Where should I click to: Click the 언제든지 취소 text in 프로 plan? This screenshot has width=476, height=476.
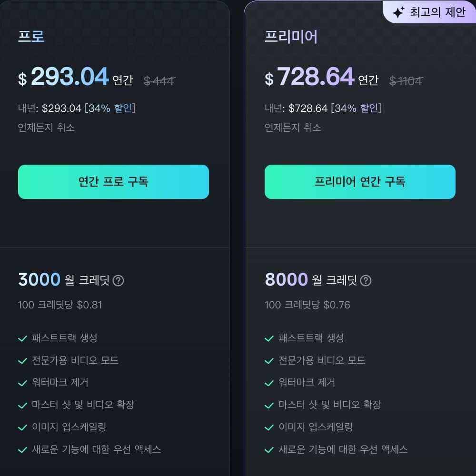coord(46,128)
